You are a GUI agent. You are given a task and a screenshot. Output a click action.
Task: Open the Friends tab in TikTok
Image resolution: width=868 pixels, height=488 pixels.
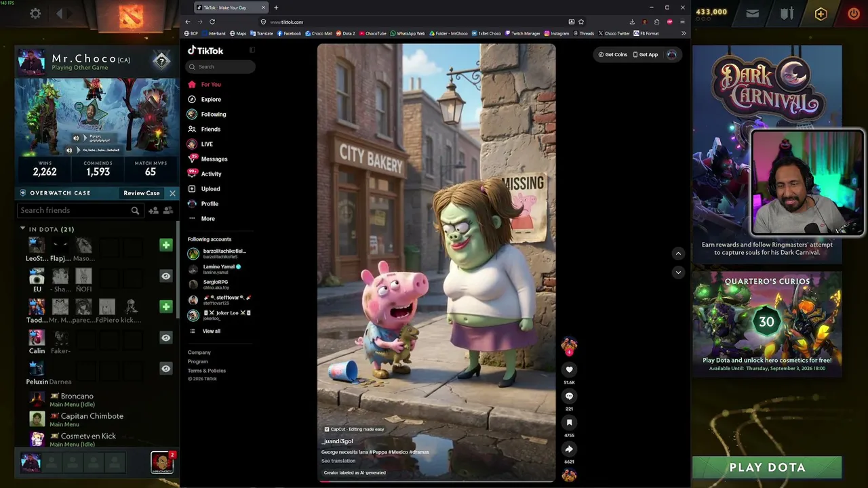pos(204,129)
